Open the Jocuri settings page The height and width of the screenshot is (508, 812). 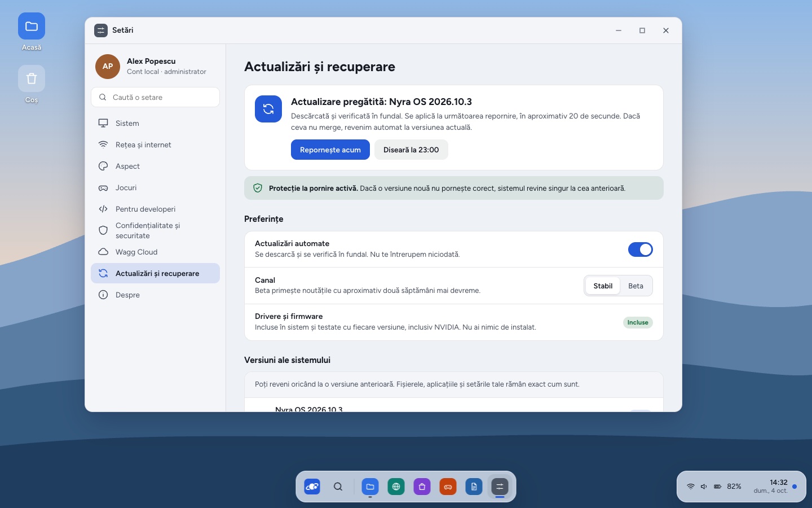pos(155,187)
